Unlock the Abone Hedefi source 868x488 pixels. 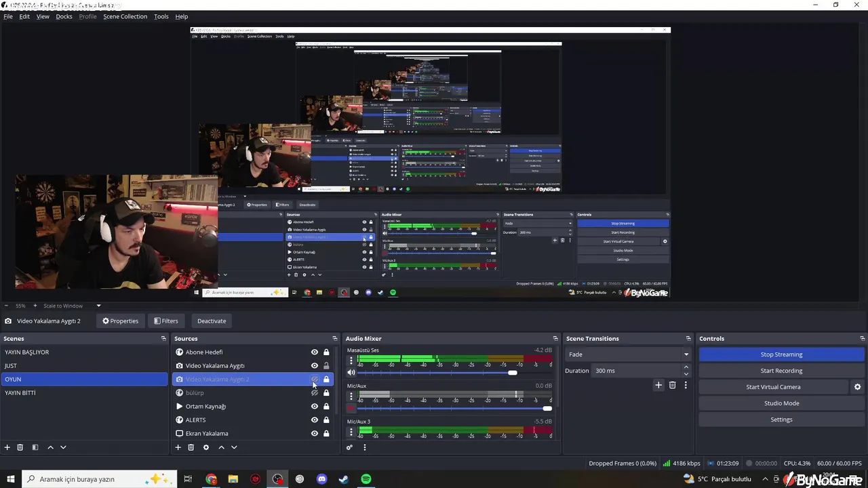coord(326,352)
